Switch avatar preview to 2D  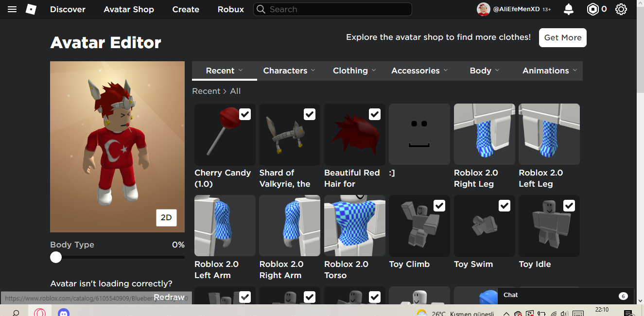(x=166, y=218)
